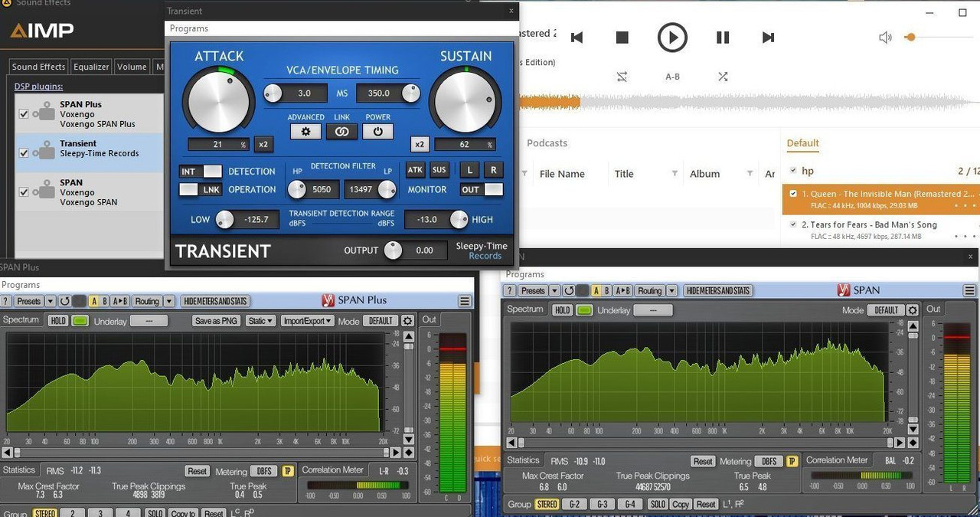
Task: Switch to the Equalizer tab
Action: tap(91, 67)
